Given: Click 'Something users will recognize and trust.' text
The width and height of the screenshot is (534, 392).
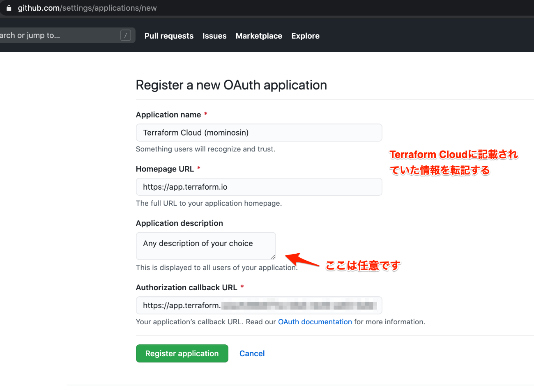Looking at the screenshot, I should 205,149.
